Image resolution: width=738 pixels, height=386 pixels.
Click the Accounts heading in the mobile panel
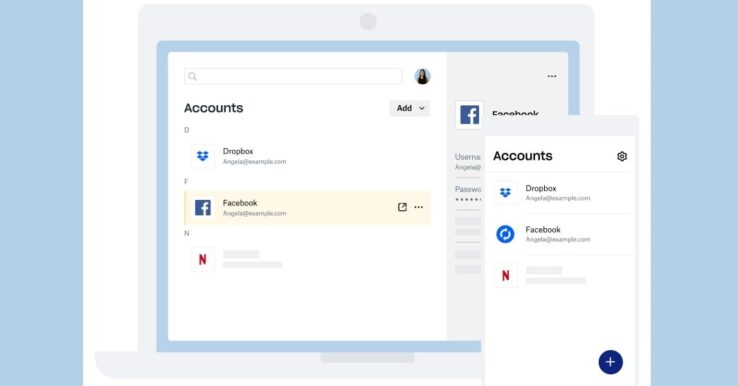522,156
